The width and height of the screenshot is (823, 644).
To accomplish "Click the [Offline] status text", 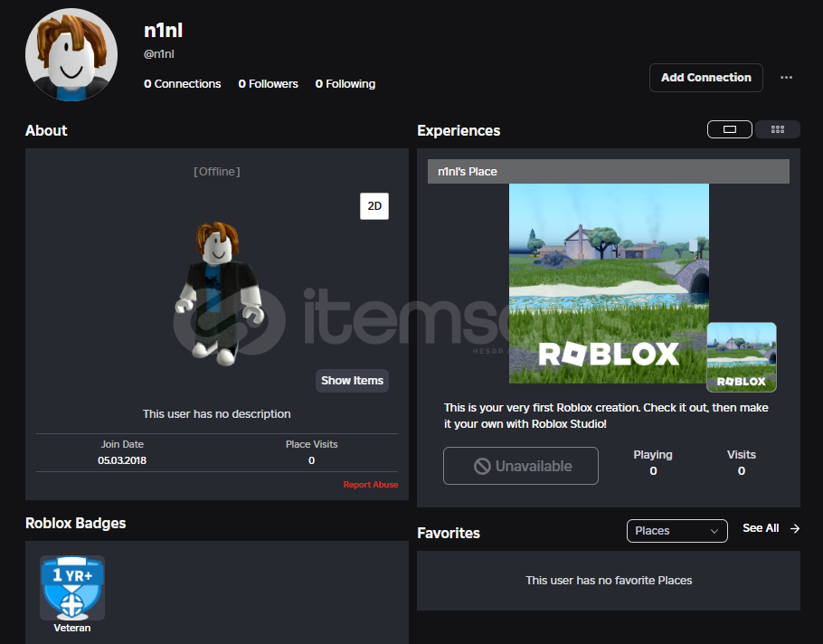I will [x=217, y=172].
